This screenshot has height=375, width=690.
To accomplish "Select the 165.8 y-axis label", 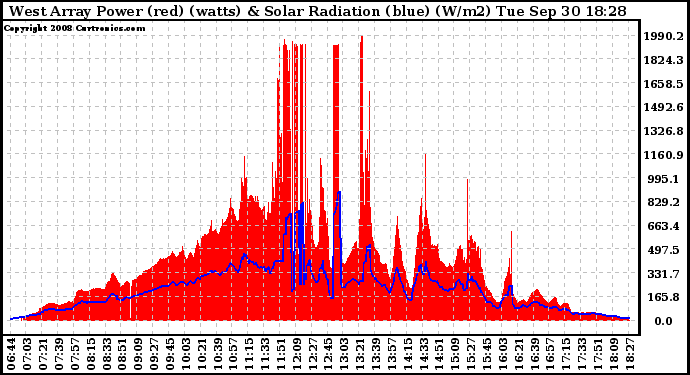I will coord(665,298).
